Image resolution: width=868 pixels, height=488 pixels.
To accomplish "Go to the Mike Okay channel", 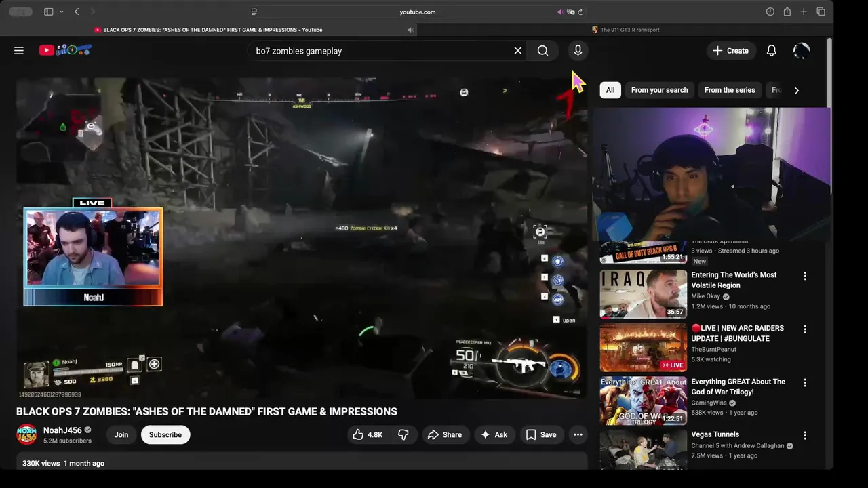I will [705, 296].
